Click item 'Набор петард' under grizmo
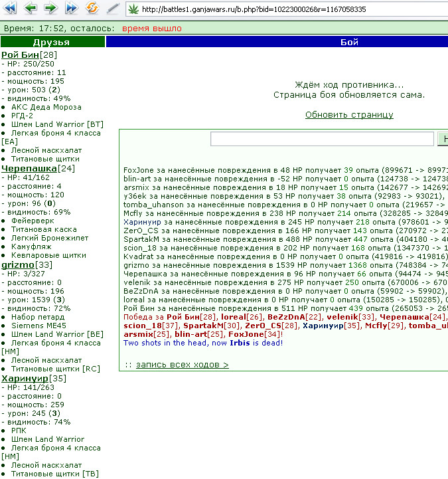 [x=38, y=317]
